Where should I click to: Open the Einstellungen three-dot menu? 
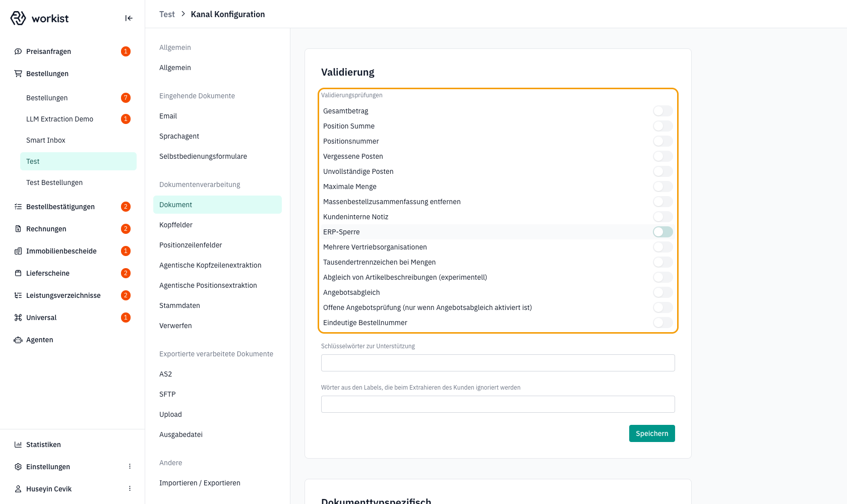click(x=130, y=467)
